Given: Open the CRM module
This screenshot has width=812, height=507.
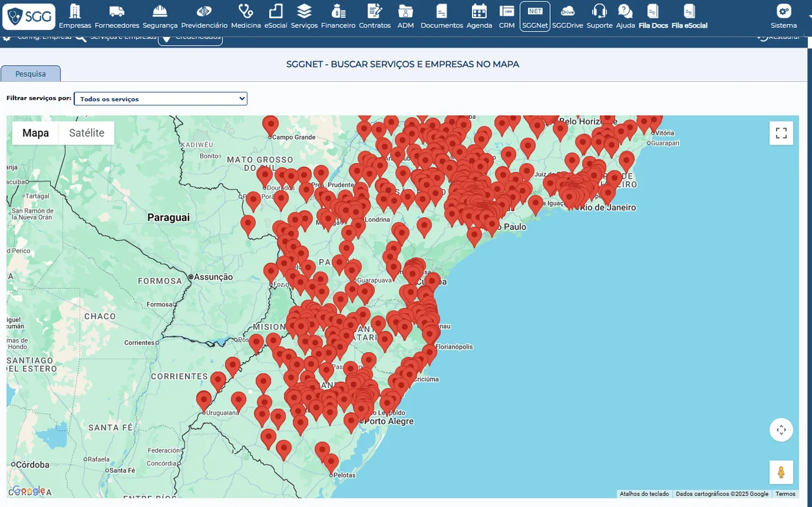Looking at the screenshot, I should (x=507, y=17).
